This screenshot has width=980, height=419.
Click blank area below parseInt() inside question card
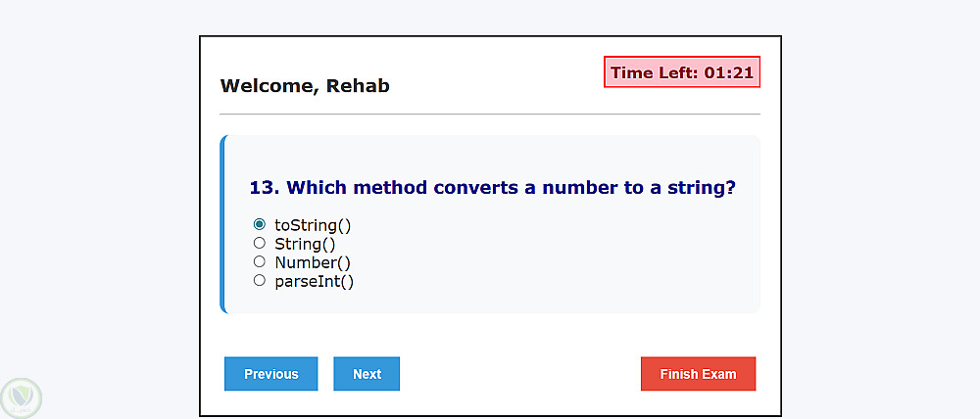(490, 300)
